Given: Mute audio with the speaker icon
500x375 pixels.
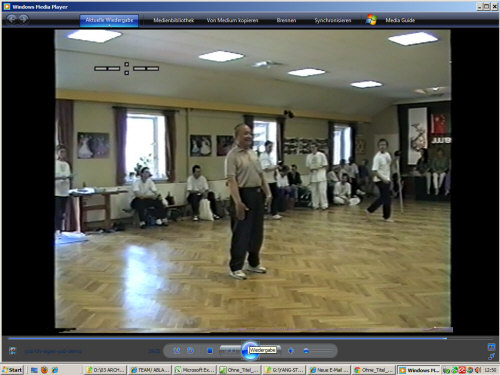Looking at the screenshot, I should (291, 351).
